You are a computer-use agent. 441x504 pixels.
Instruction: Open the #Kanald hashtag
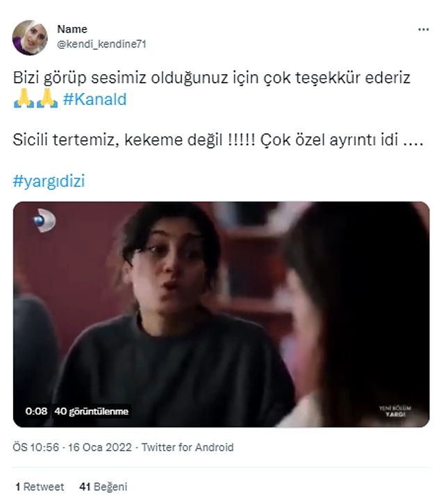point(95,99)
